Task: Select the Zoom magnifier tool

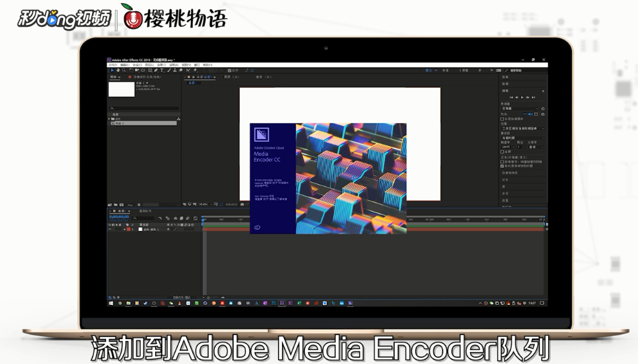Action: 124,71
